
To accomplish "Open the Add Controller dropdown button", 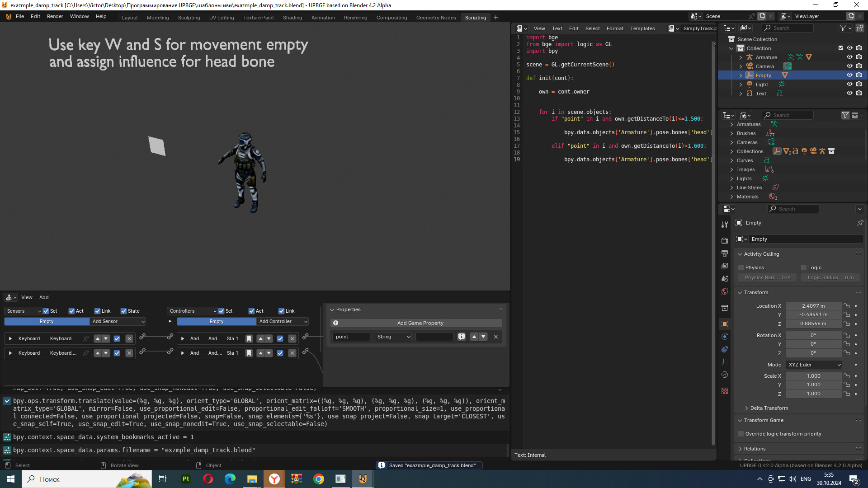I will click(x=283, y=321).
